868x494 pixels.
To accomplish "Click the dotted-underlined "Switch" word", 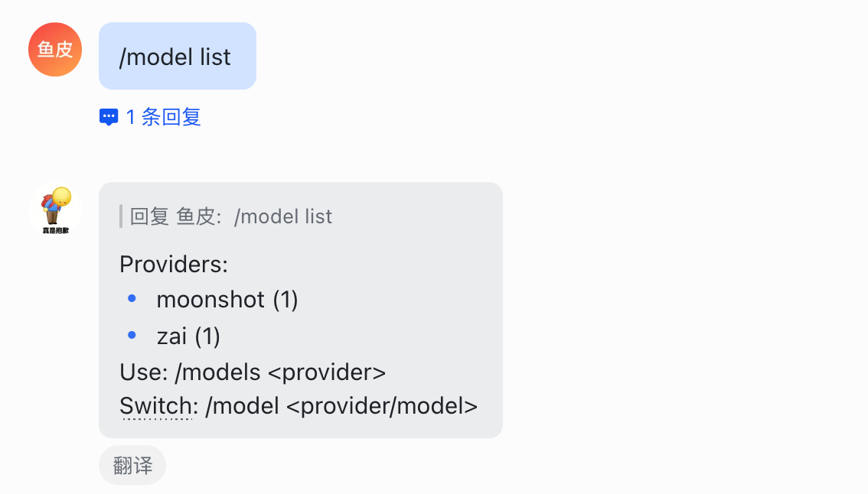I will click(155, 406).
